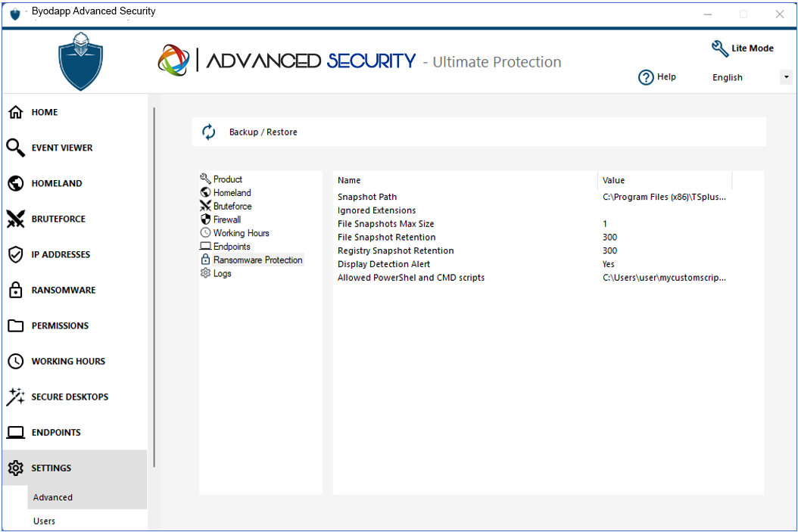Click the knight shield logo
Viewport: 798px width, 532px height.
80,61
